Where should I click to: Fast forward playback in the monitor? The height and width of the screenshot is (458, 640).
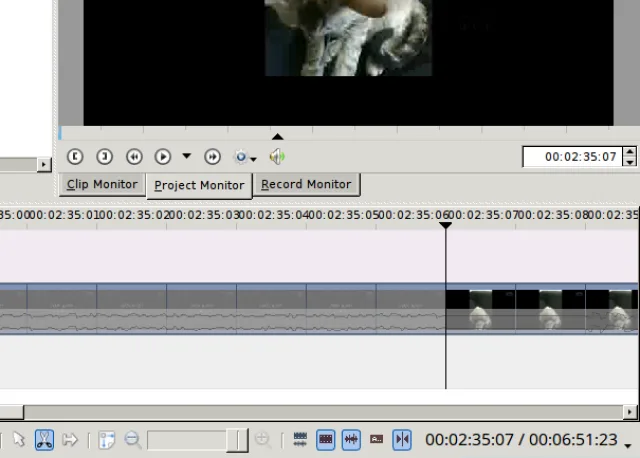coord(212,157)
